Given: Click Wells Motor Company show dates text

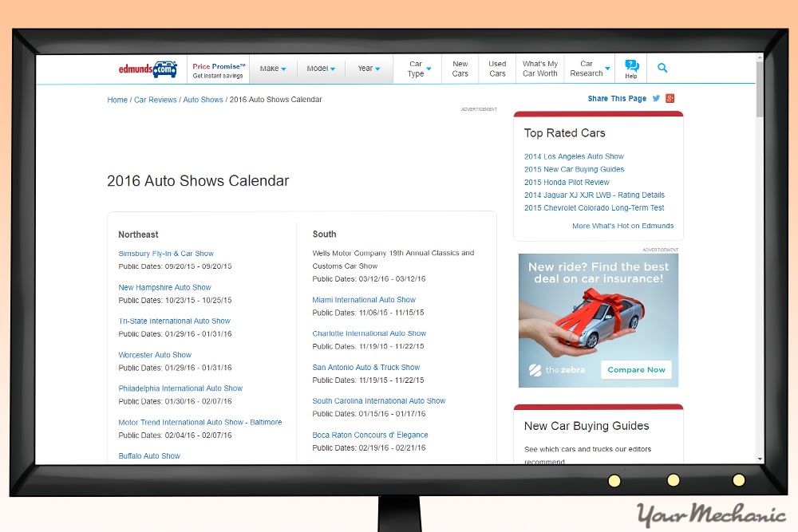Looking at the screenshot, I should (x=369, y=278).
